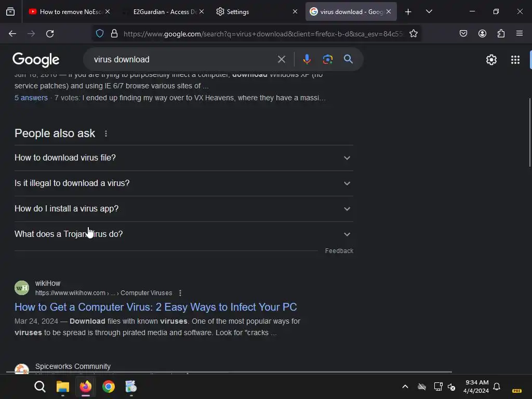
Task: Open the Firefox View button in the tab bar
Action: pos(10,11)
